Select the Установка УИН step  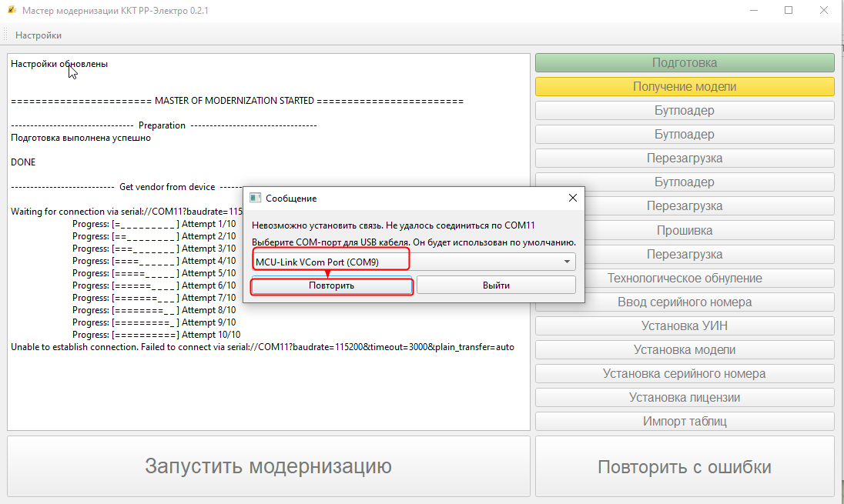[x=685, y=325]
